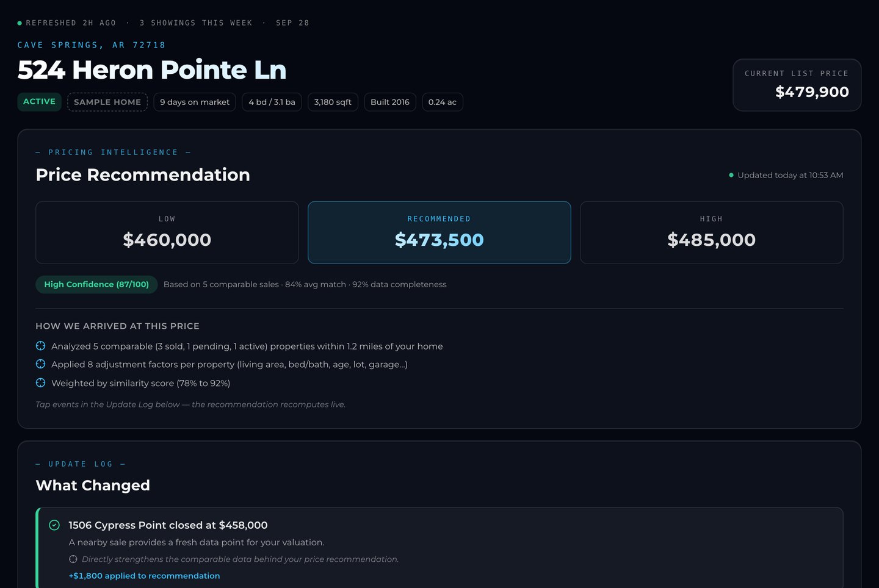The image size is (879, 588).
Task: Click the green checkmark icon on the Cypress Point event
Action: point(54,525)
